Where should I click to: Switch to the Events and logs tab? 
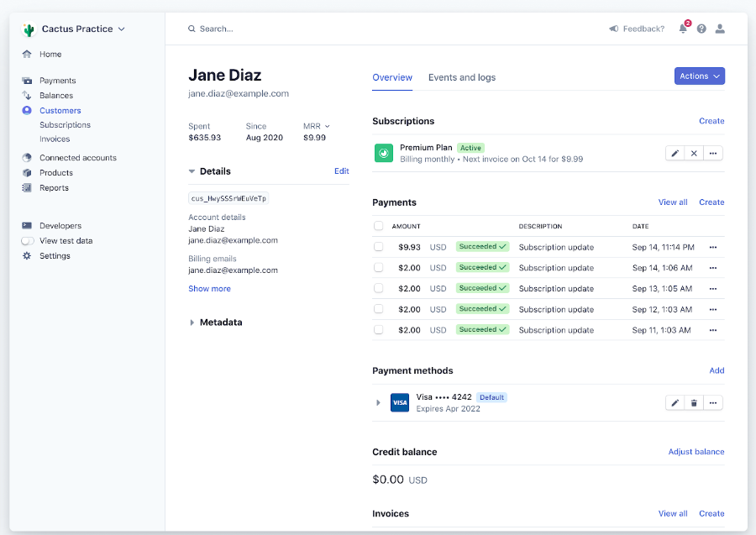(462, 76)
